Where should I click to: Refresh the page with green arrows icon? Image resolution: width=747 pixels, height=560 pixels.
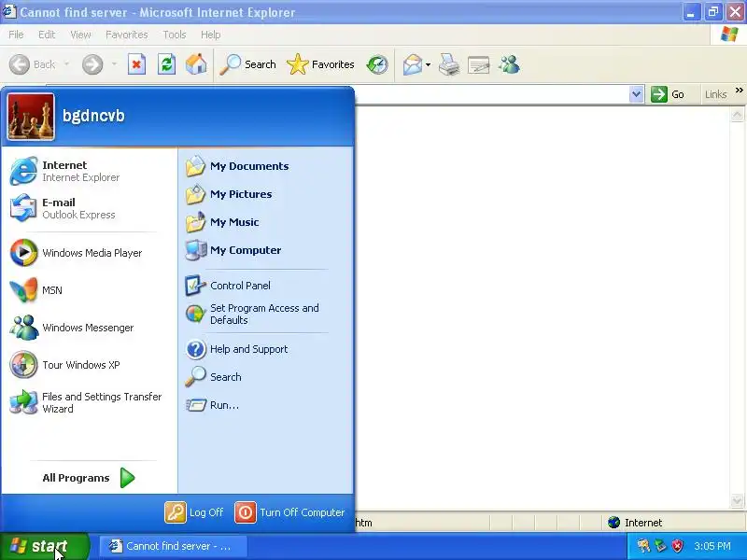point(166,64)
